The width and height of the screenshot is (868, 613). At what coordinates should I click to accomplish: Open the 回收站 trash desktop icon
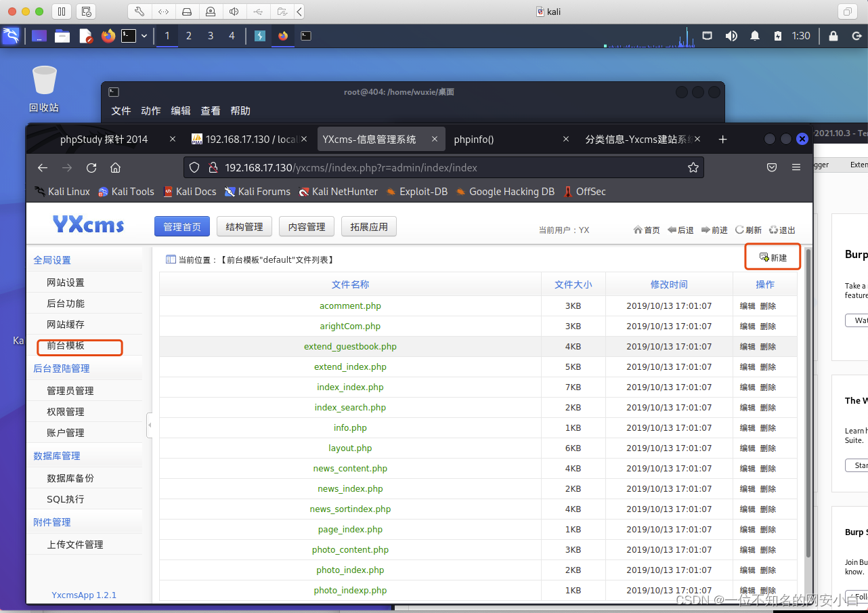44,89
